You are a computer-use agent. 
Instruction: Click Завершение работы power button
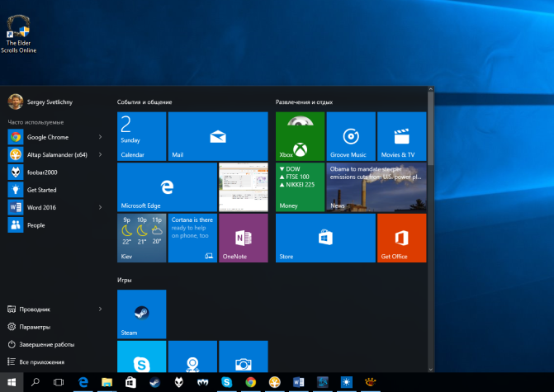[x=41, y=344]
